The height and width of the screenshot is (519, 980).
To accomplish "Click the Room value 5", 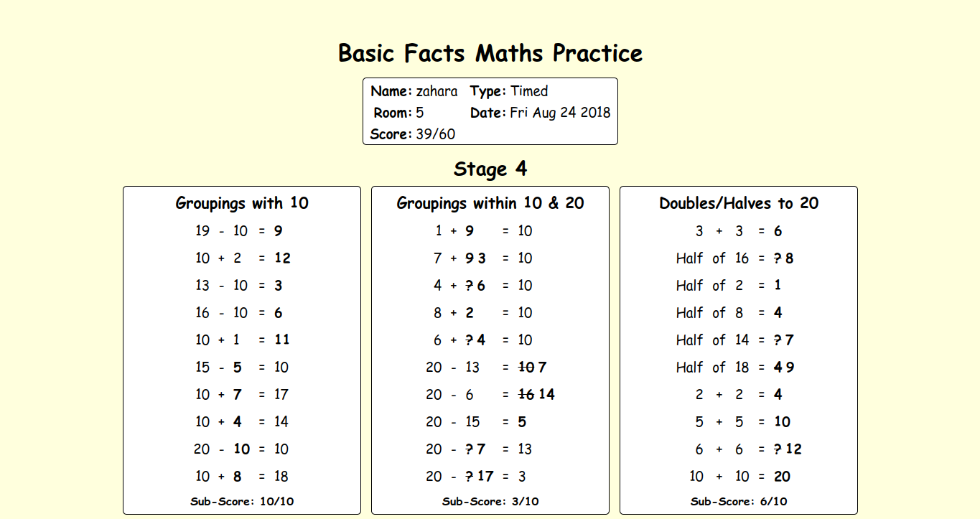I will point(420,113).
